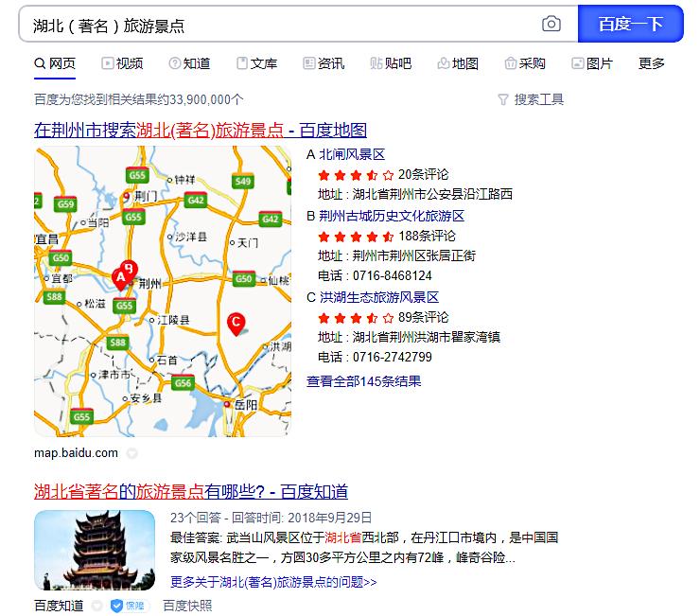Open the 百度地图 result title link
700x616 pixels.
[201, 130]
